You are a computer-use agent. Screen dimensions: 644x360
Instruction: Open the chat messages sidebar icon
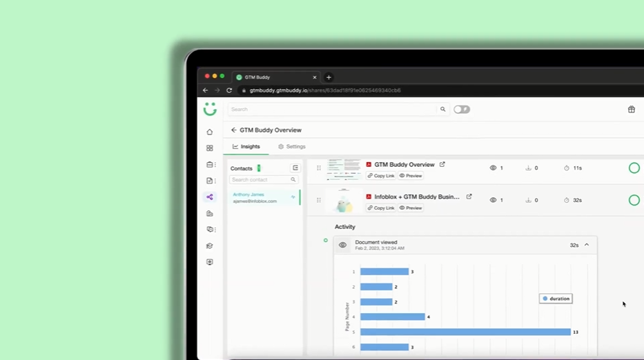[211, 230]
